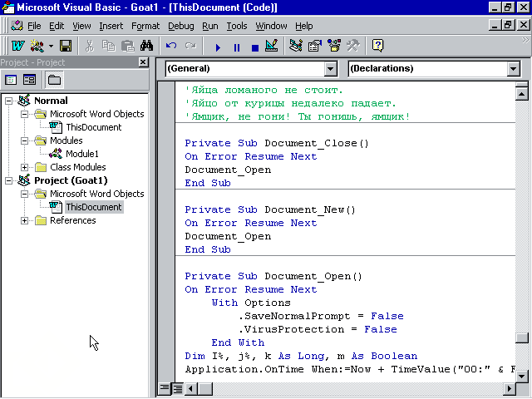Image resolution: width=532 pixels, height=399 pixels.
Task: Select ThisDocument under Normal project
Action: 94,127
